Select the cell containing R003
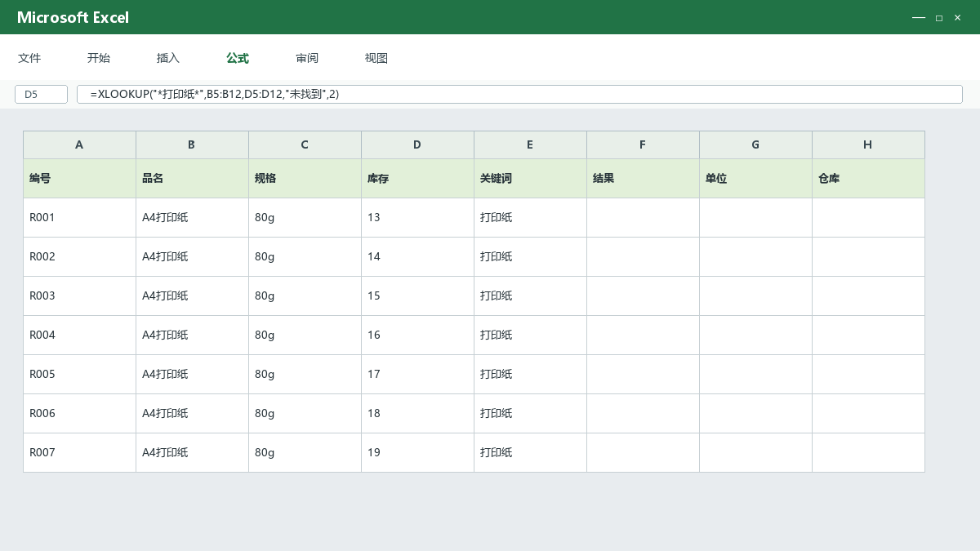Screen dimensions: 980x551 click(x=79, y=296)
